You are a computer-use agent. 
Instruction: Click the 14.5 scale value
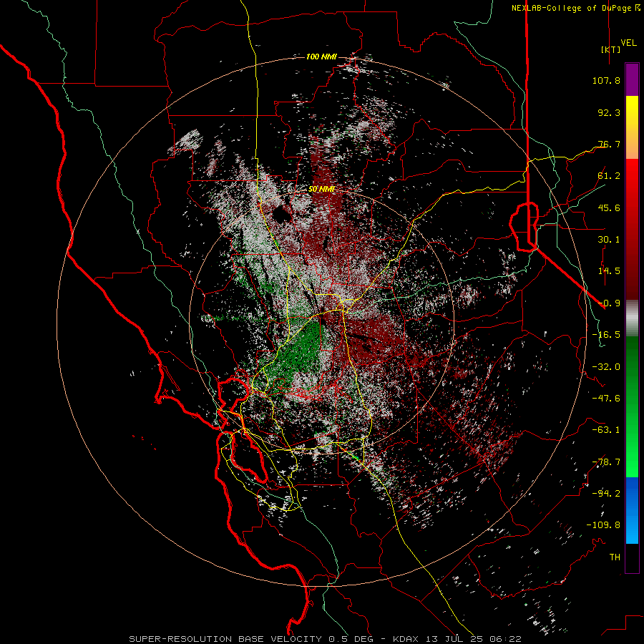coord(609,271)
